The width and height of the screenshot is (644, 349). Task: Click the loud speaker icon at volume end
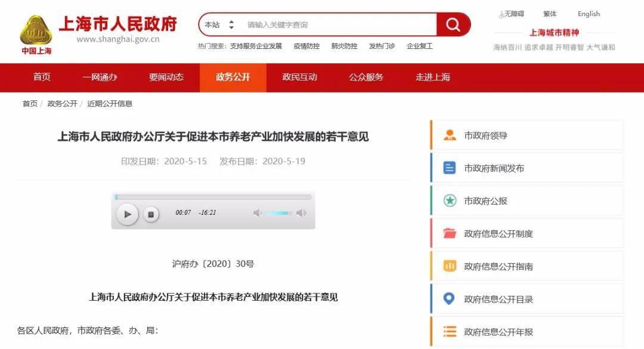[x=302, y=213]
